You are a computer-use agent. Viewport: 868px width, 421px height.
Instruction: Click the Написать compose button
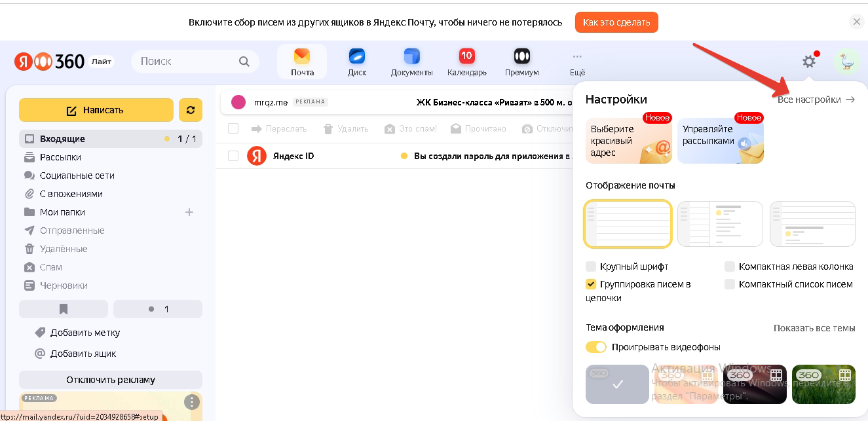[x=96, y=110]
